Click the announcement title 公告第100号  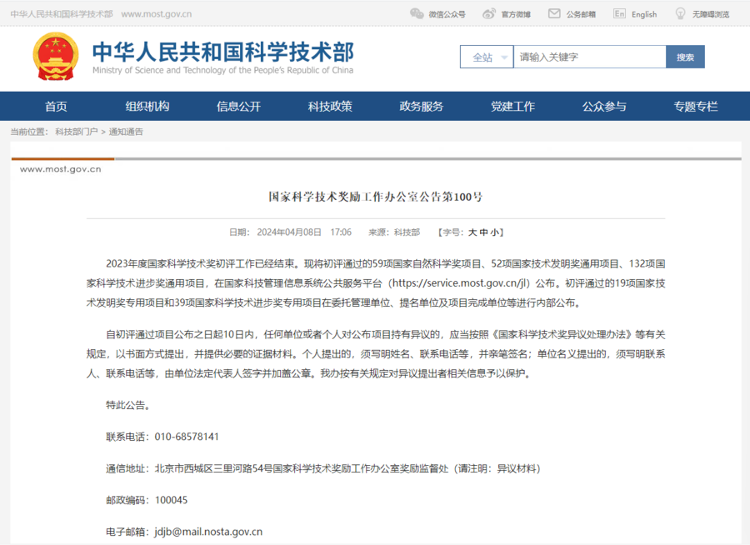pos(375,197)
